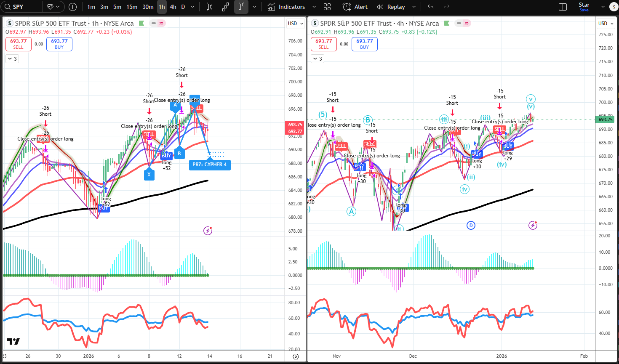Image resolution: width=619 pixels, height=364 pixels.
Task: Click the lightning event icon on 1h chart
Action: pyautogui.click(x=208, y=231)
